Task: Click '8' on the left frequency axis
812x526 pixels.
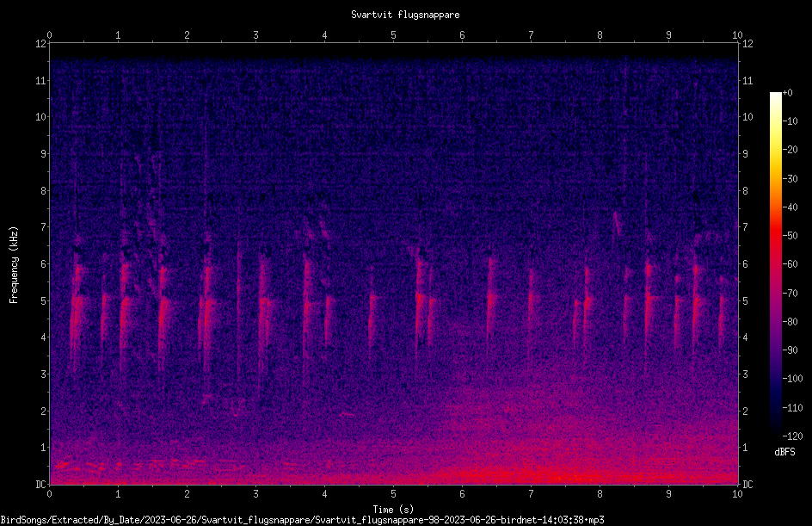Action: pyautogui.click(x=43, y=191)
